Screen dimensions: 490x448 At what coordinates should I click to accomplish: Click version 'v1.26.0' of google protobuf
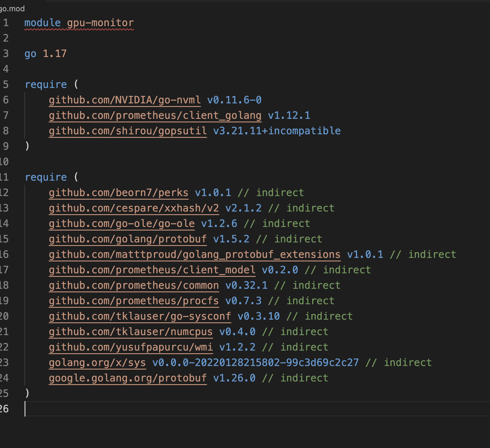[234, 378]
